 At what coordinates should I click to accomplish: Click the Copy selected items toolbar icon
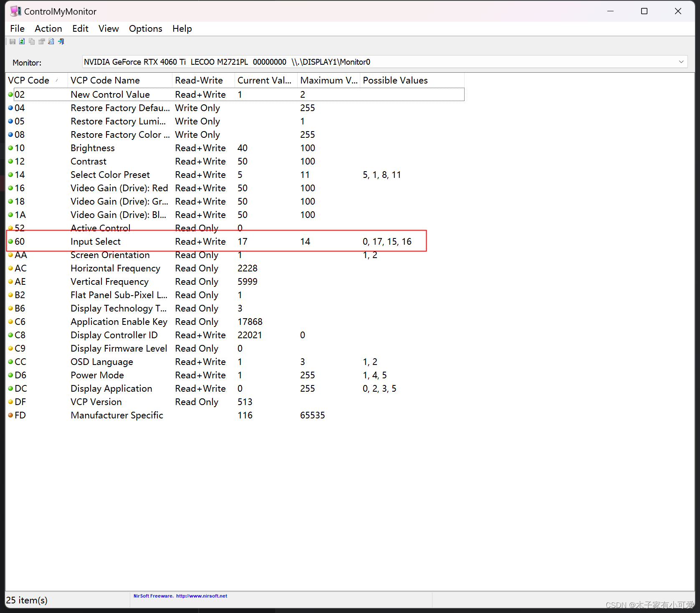pos(32,41)
